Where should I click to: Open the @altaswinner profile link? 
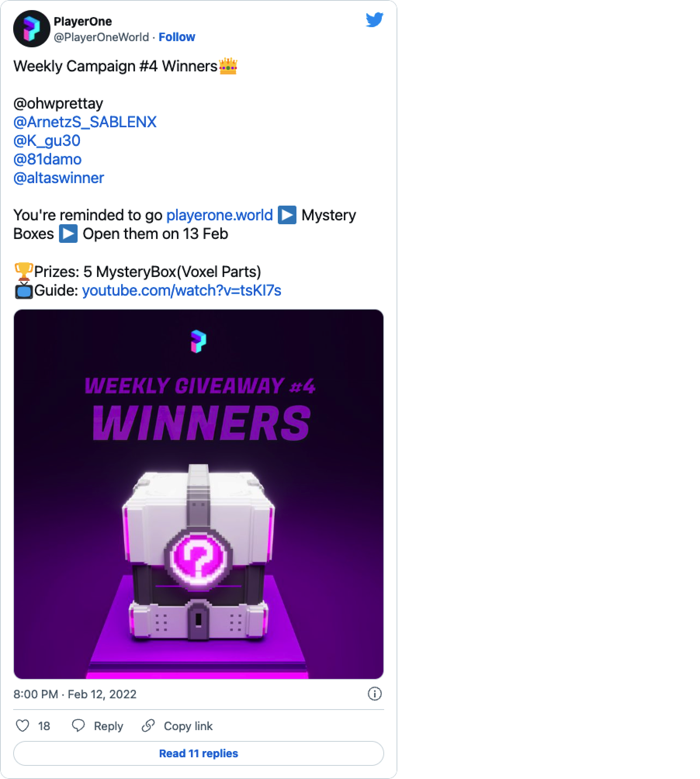[x=59, y=178]
